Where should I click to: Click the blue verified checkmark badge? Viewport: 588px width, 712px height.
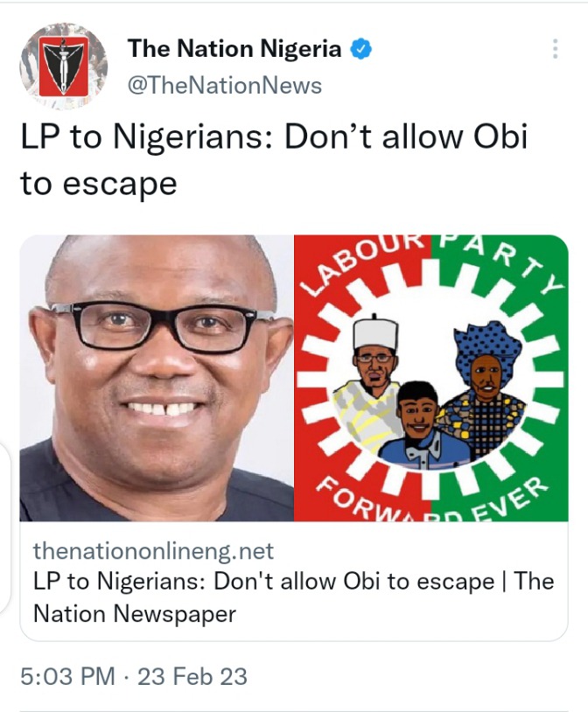point(361,49)
